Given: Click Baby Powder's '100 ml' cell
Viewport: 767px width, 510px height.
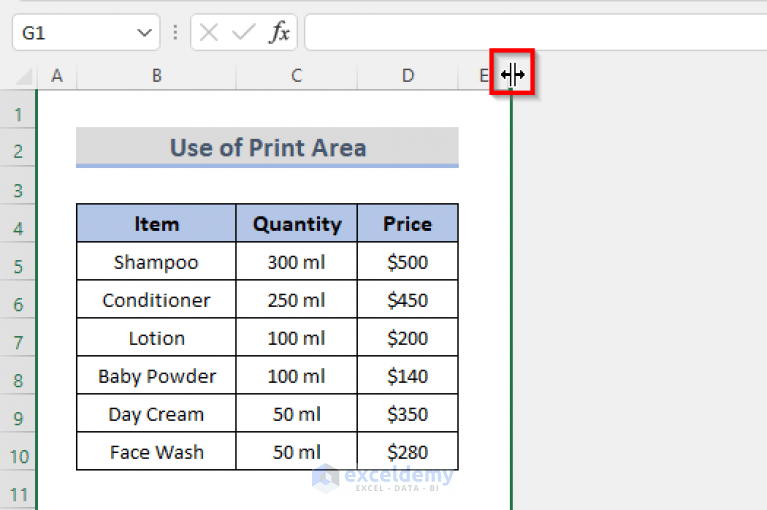Looking at the screenshot, I should (296, 376).
